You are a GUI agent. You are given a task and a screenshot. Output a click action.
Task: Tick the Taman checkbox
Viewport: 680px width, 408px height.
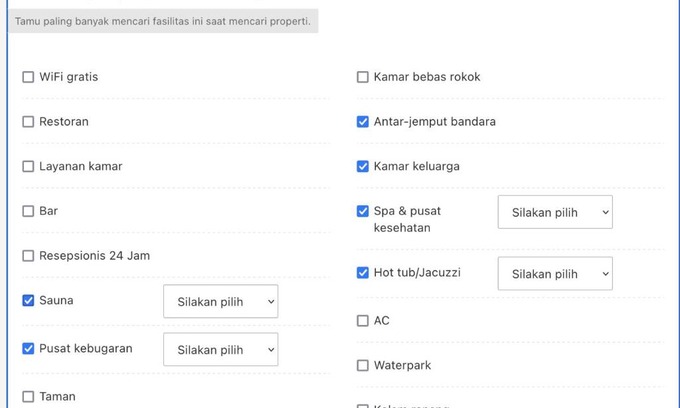tap(28, 397)
